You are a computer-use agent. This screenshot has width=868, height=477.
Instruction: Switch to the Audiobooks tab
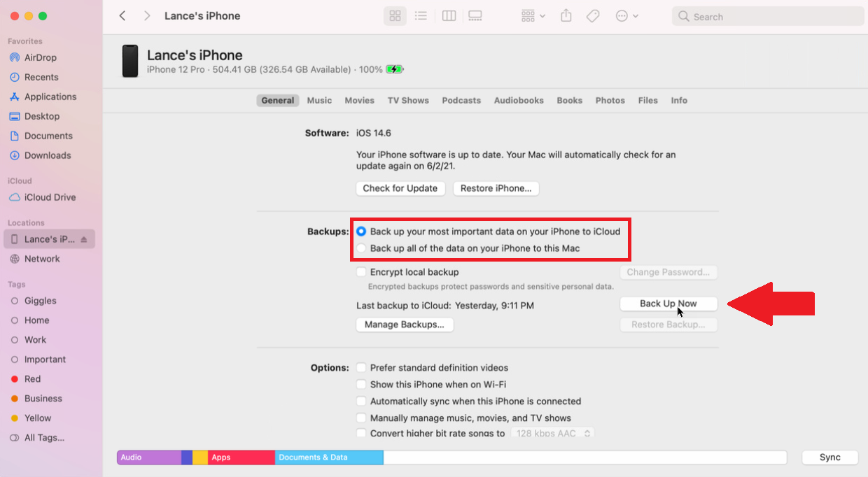point(519,100)
